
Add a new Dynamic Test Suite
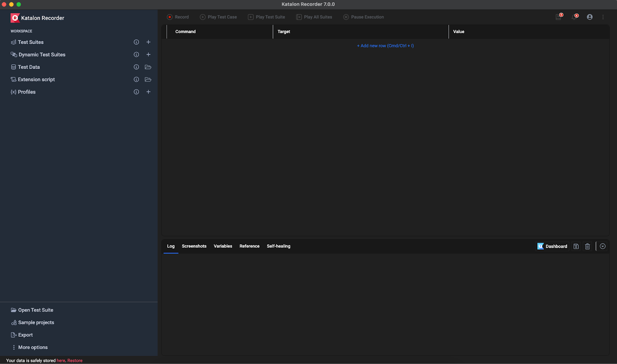point(148,55)
